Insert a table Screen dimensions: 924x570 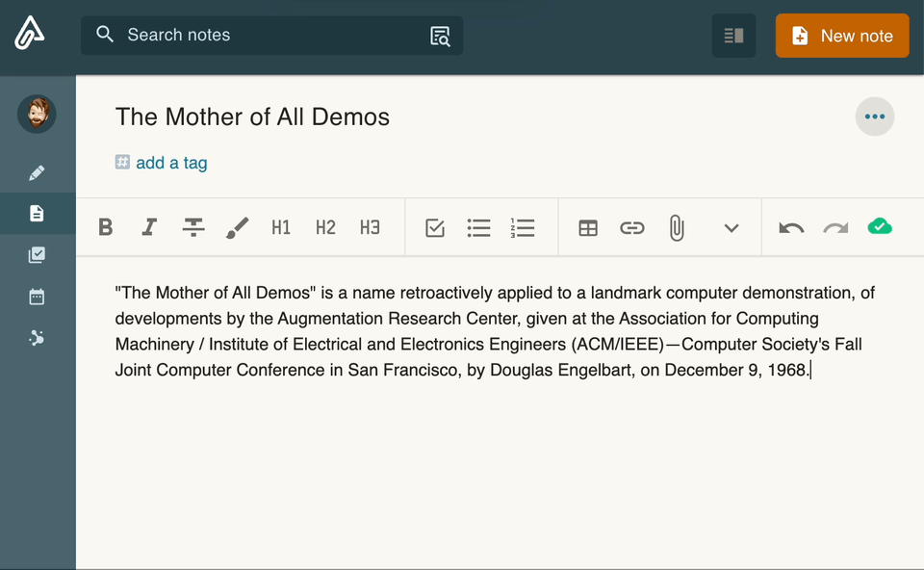[x=588, y=227]
